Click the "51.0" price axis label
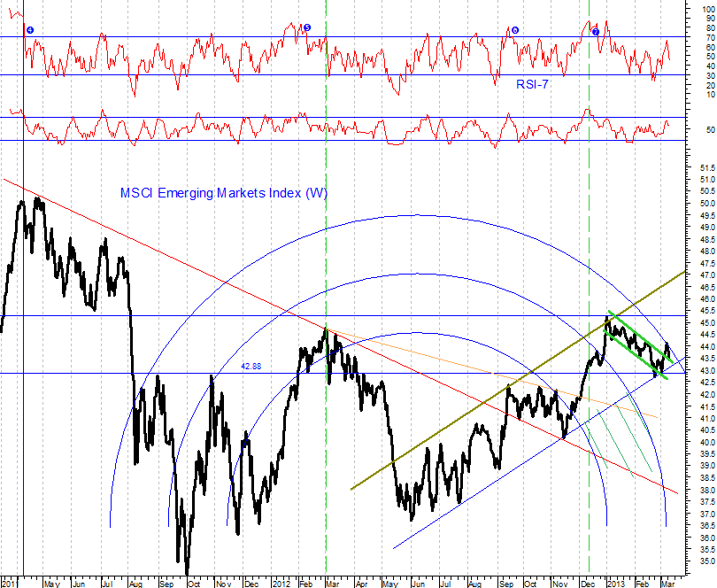This screenshot has height=588, width=717. click(707, 180)
